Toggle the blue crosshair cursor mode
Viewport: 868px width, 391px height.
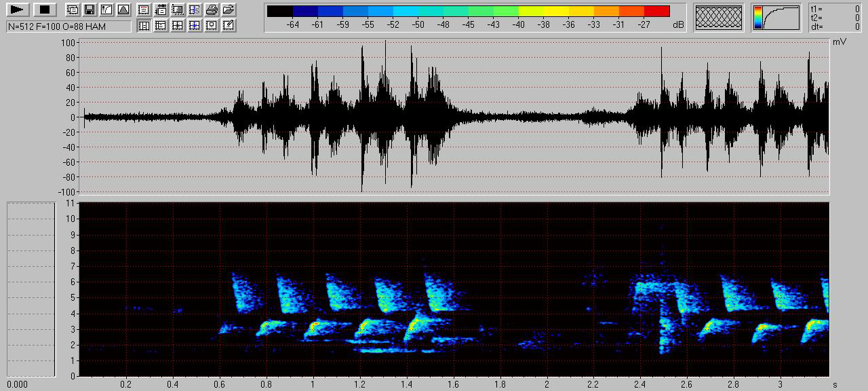pyautogui.click(x=195, y=26)
